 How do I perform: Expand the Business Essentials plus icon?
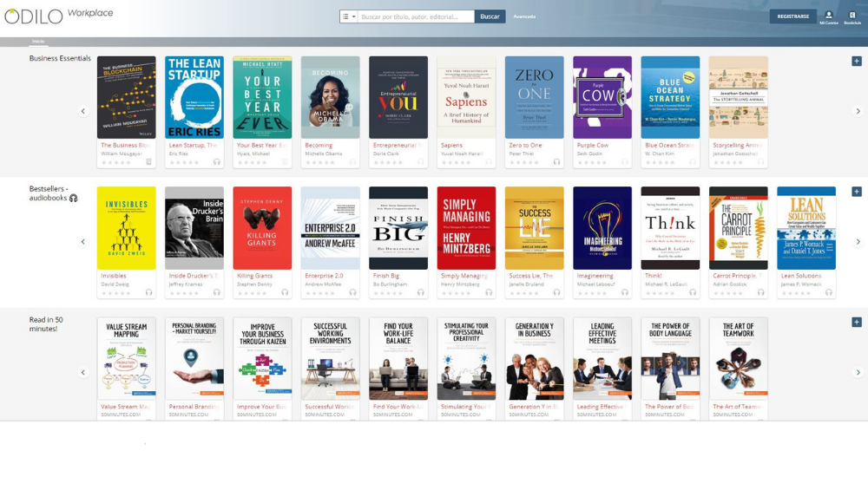pos(857,62)
